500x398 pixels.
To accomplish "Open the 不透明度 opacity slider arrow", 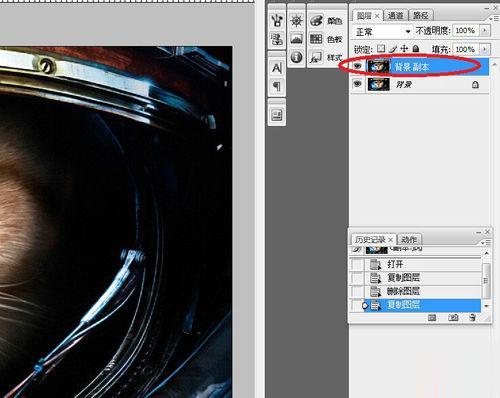I will (x=484, y=31).
